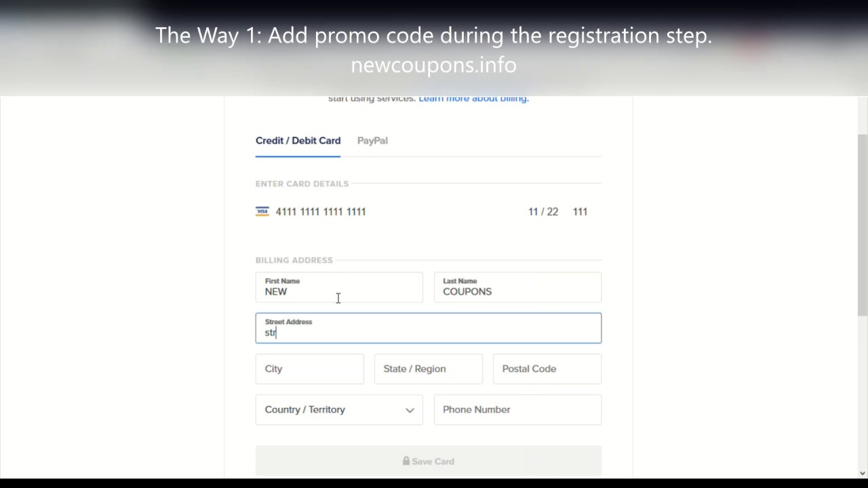Click the card CVV code field
868x488 pixels.
point(580,211)
